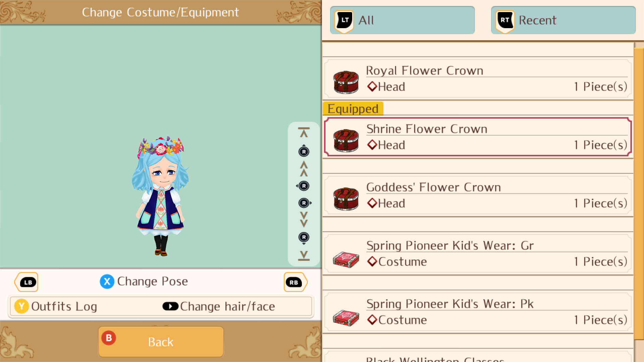Click the blue X Change Pose icon

(107, 282)
